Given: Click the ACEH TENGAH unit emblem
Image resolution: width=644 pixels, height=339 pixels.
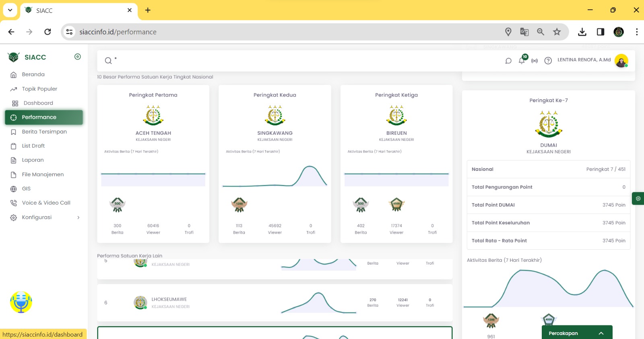Looking at the screenshot, I should tap(153, 115).
